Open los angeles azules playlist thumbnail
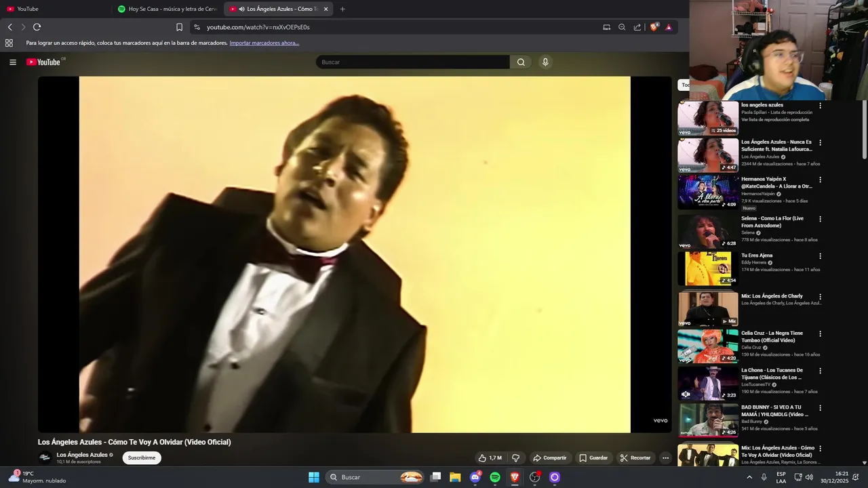The image size is (868, 488). (708, 118)
